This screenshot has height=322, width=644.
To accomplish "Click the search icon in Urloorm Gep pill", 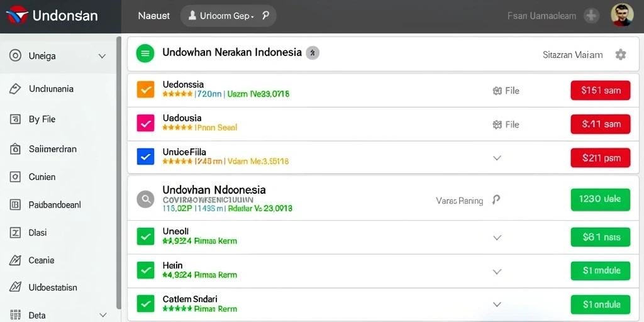I will (265, 16).
